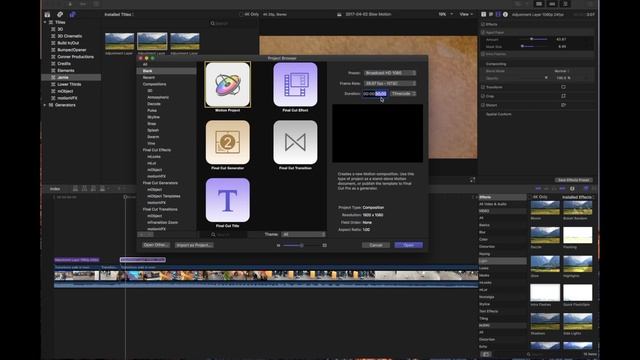The height and width of the screenshot is (360, 640).
Task: Click Import as Project button
Action: (194, 245)
